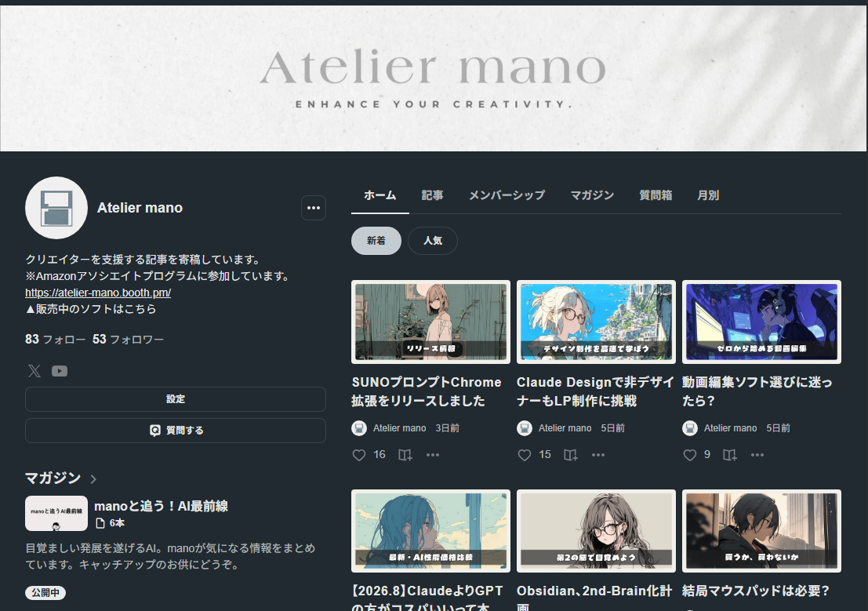The width and height of the screenshot is (868, 611).
Task: Click the 6本 article count
Action: 110,523
